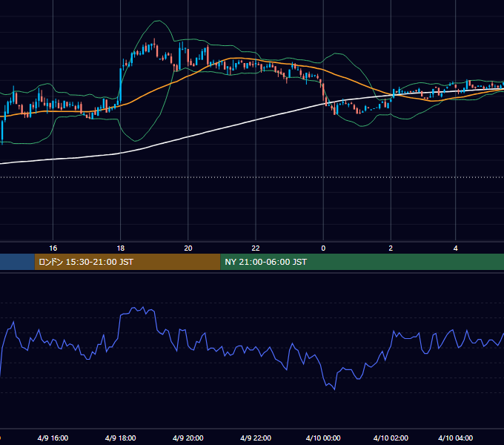Viewport: 504px width, 445px height.
Task: Click the 4/9 18:00 date label
Action: coord(121,438)
